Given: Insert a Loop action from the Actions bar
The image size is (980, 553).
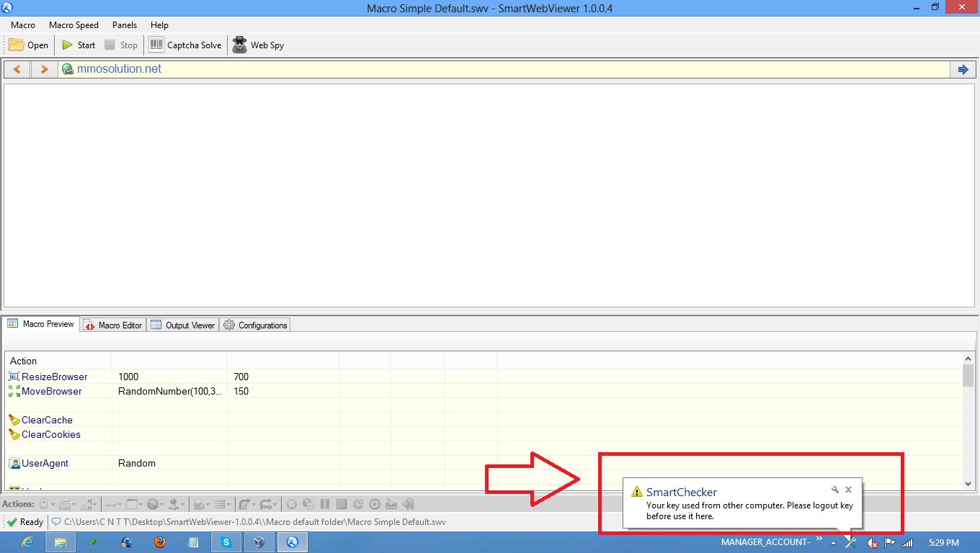Looking at the screenshot, I should [x=267, y=504].
